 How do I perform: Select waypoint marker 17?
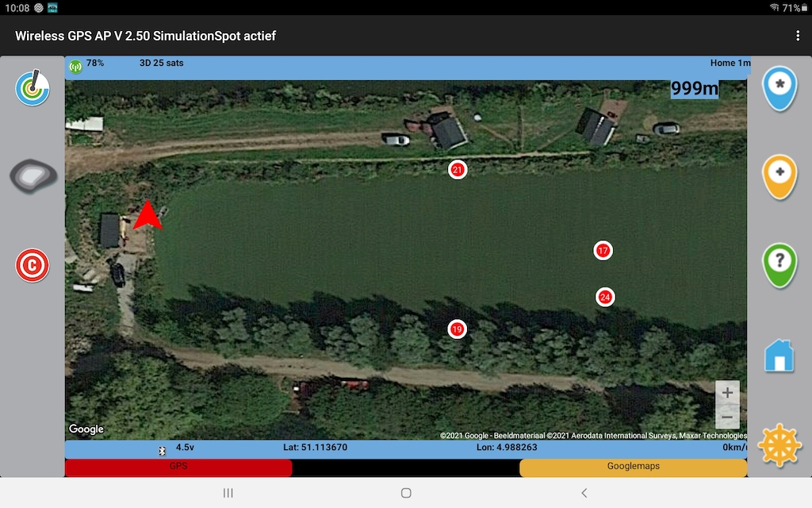[x=603, y=251]
